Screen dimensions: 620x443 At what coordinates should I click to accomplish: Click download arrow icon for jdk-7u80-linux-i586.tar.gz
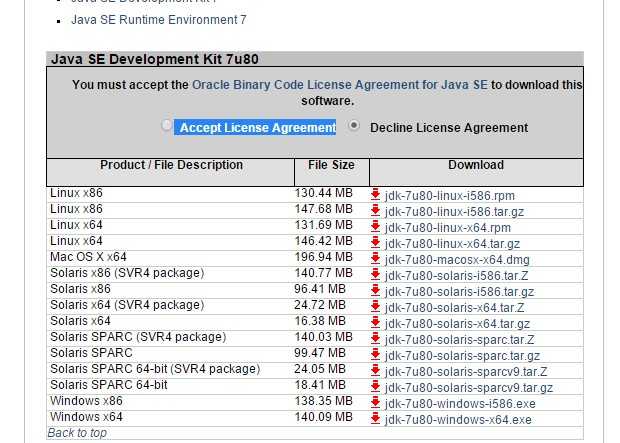pyautogui.click(x=375, y=211)
